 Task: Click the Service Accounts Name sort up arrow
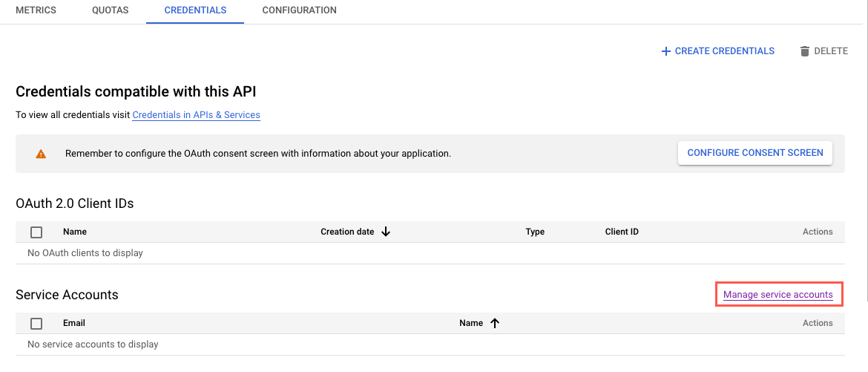pyautogui.click(x=495, y=323)
